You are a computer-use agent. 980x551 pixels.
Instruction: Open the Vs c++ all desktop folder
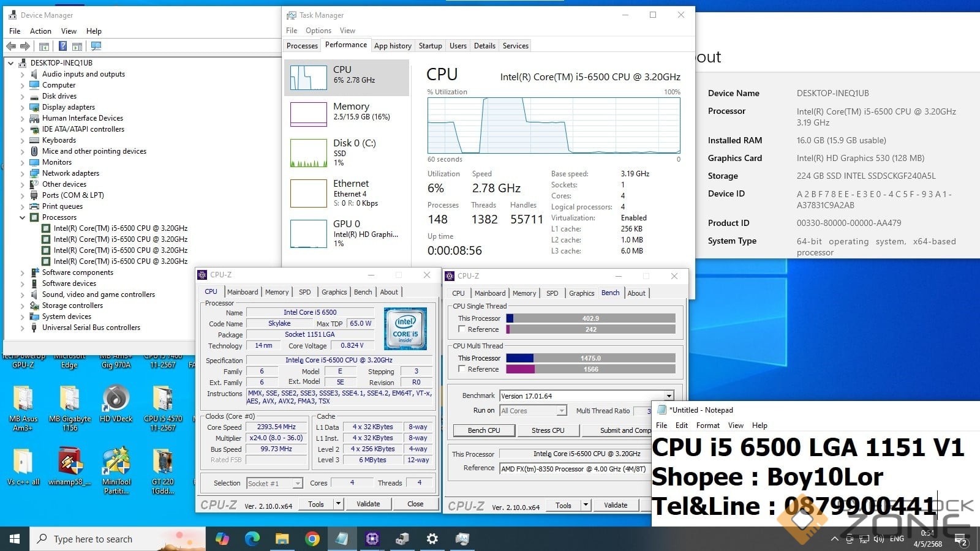tap(23, 467)
